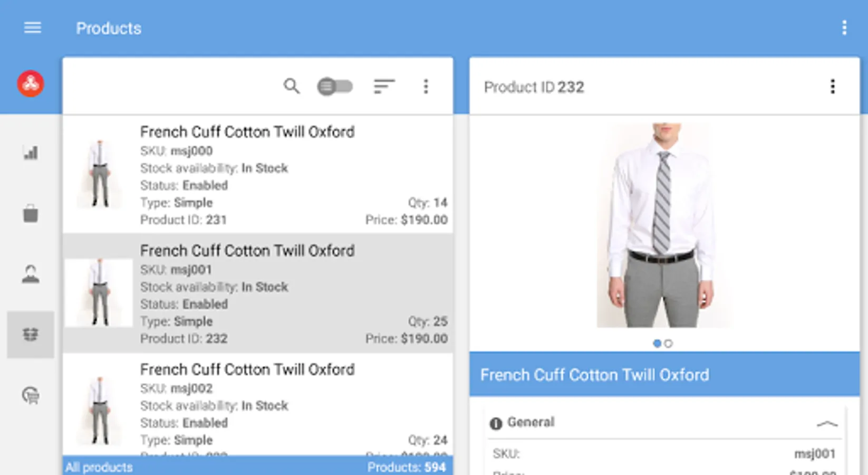The width and height of the screenshot is (868, 475).
Task: Click the 'General' section label
Action: coord(531,422)
